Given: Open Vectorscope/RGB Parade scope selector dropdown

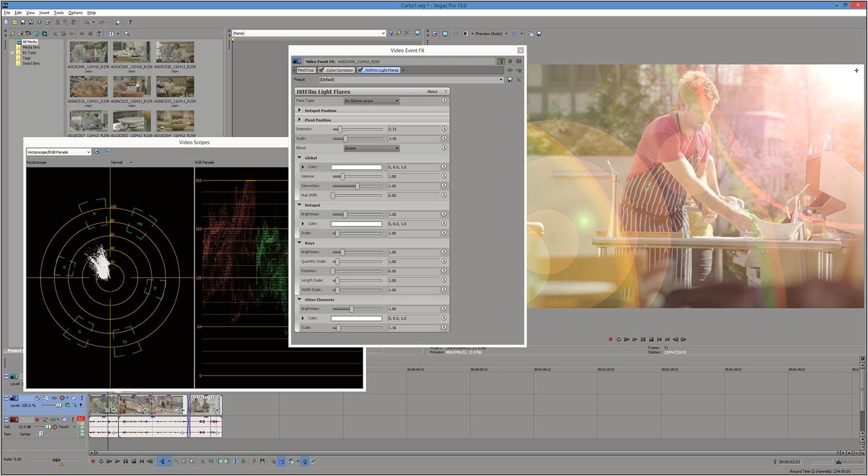Looking at the screenshot, I should 58,152.
